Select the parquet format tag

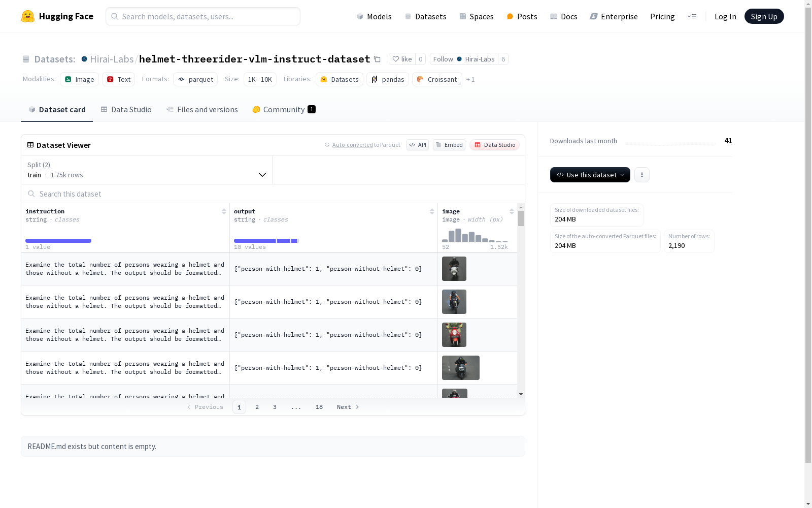[195, 79]
